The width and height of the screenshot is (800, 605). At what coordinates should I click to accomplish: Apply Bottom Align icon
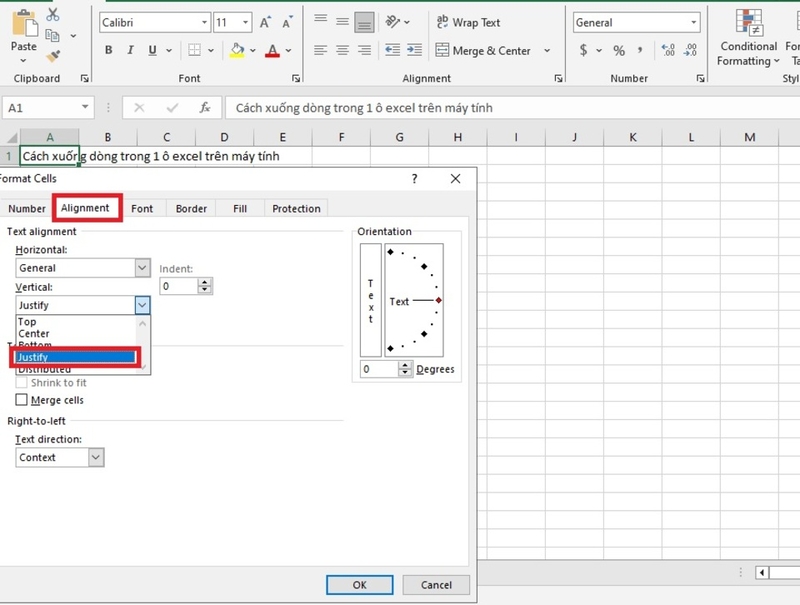click(x=364, y=22)
